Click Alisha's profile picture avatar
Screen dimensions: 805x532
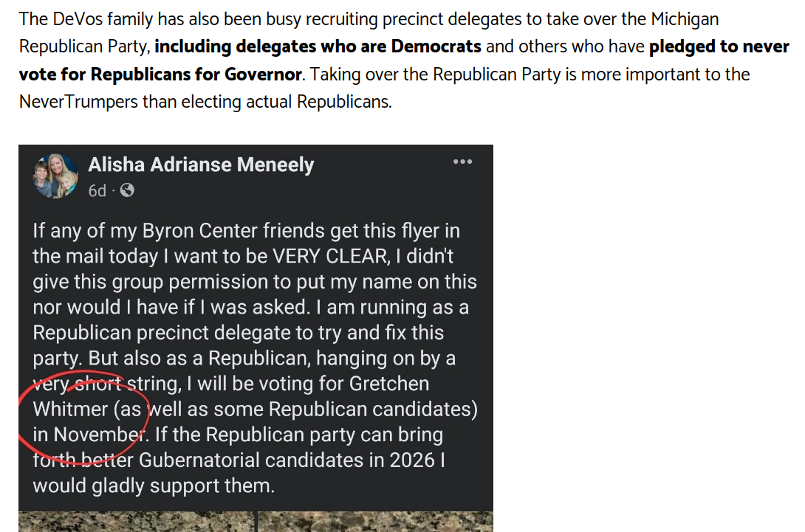point(56,177)
